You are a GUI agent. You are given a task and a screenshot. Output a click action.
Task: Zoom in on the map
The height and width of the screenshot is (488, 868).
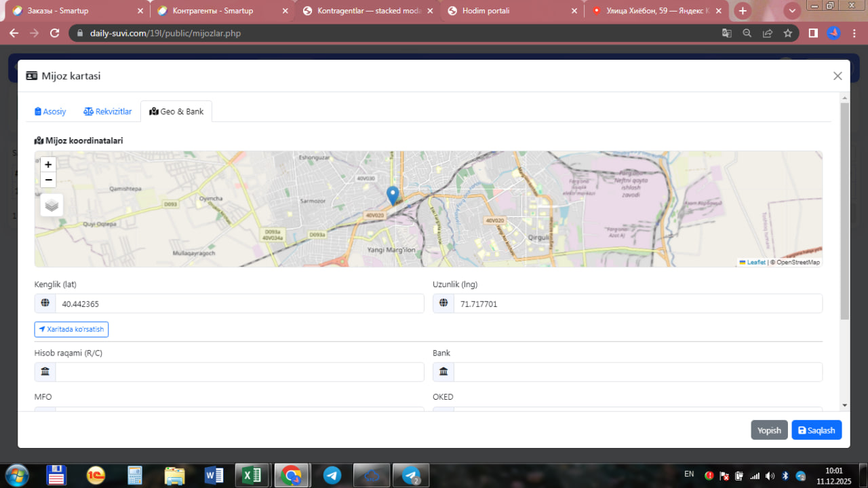[x=48, y=164]
